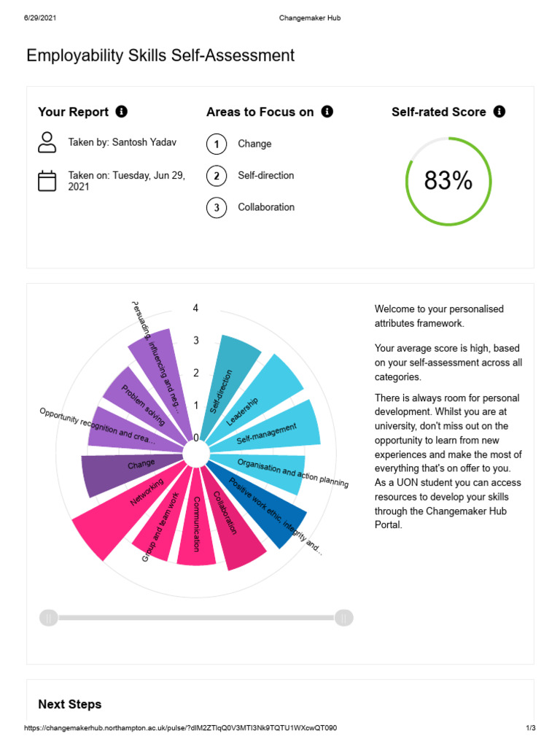Click the info icon beside Self-rated Score
Image resolution: width=560 pixels, height=747 pixels.
click(499, 112)
